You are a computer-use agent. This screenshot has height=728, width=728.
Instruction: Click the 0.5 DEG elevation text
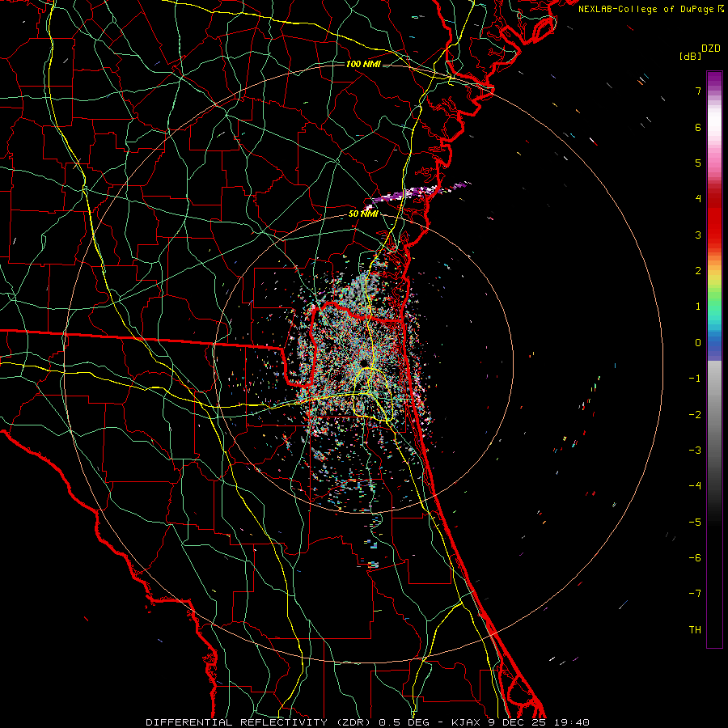tap(405, 722)
